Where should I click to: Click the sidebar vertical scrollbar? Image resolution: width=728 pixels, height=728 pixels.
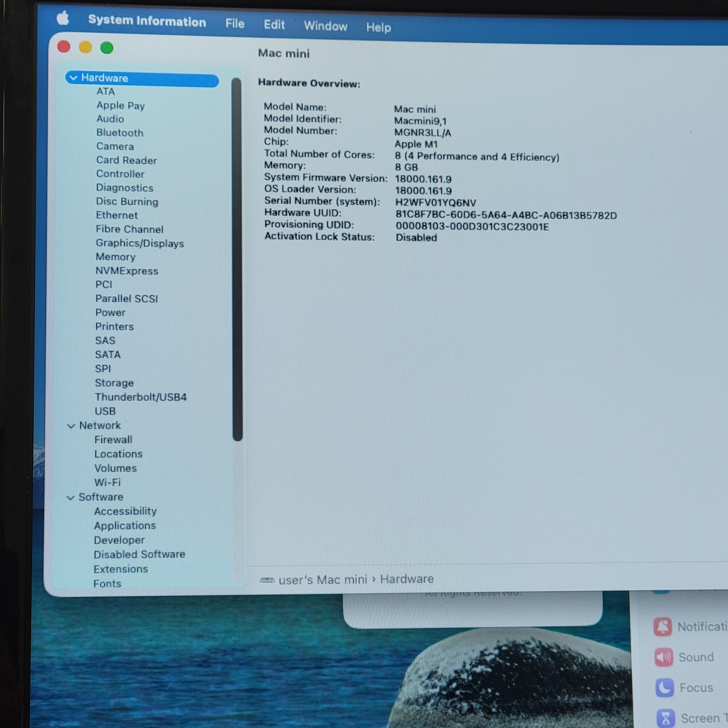point(237,259)
